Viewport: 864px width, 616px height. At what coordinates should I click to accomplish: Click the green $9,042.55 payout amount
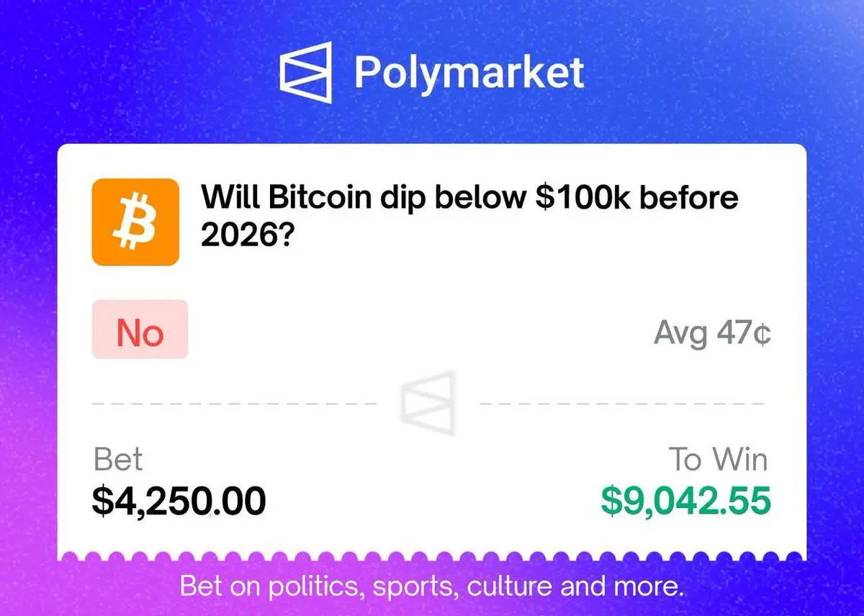(686, 501)
